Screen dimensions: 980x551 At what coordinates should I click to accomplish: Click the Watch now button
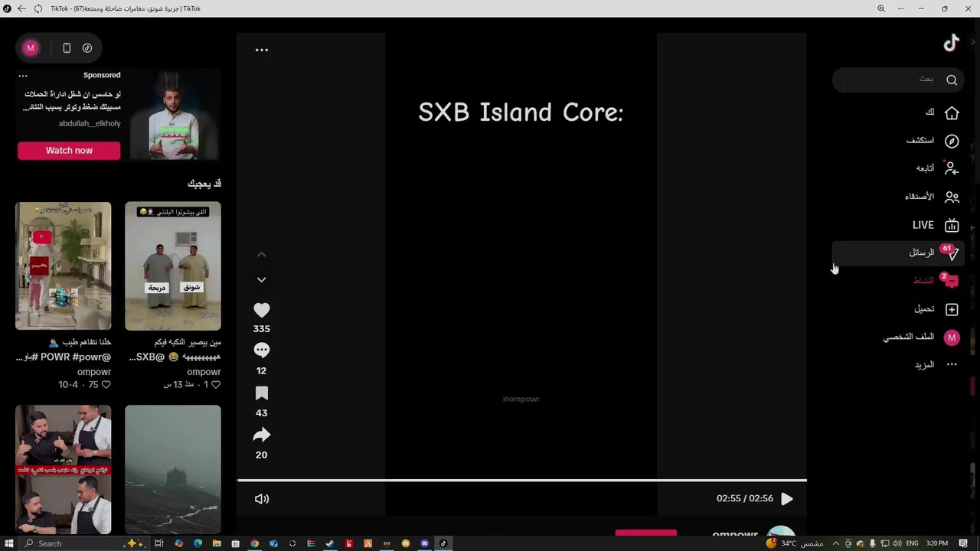[69, 151]
